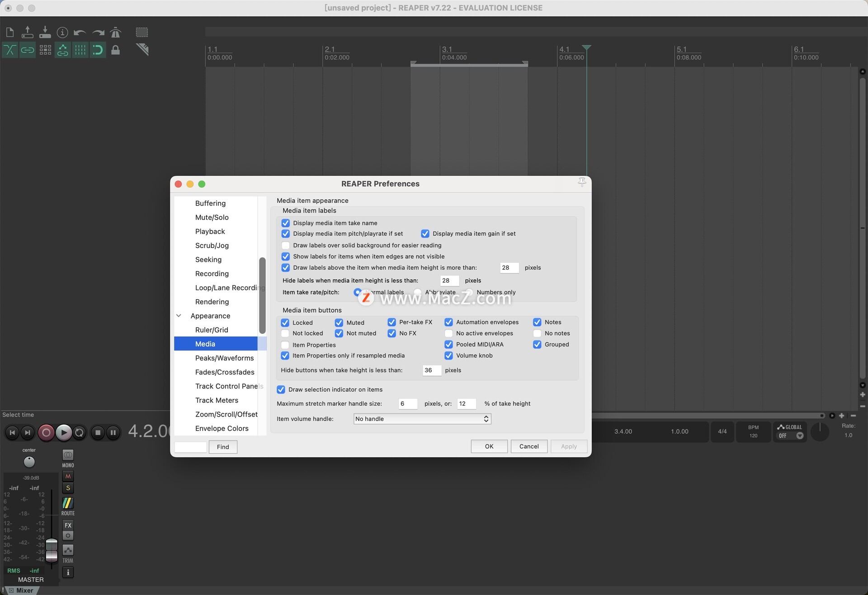The width and height of the screenshot is (868, 595).
Task: Toggle the Per-take FX checkbox
Action: pos(392,322)
